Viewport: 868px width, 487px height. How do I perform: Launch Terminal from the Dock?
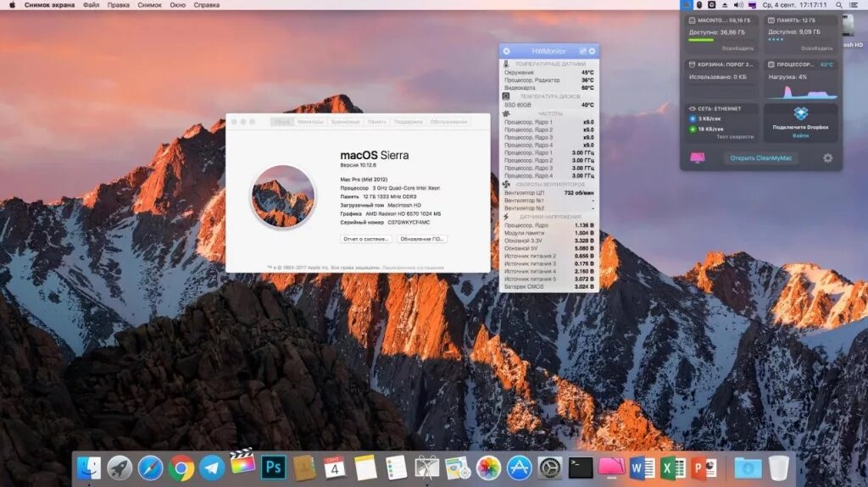coord(581,468)
